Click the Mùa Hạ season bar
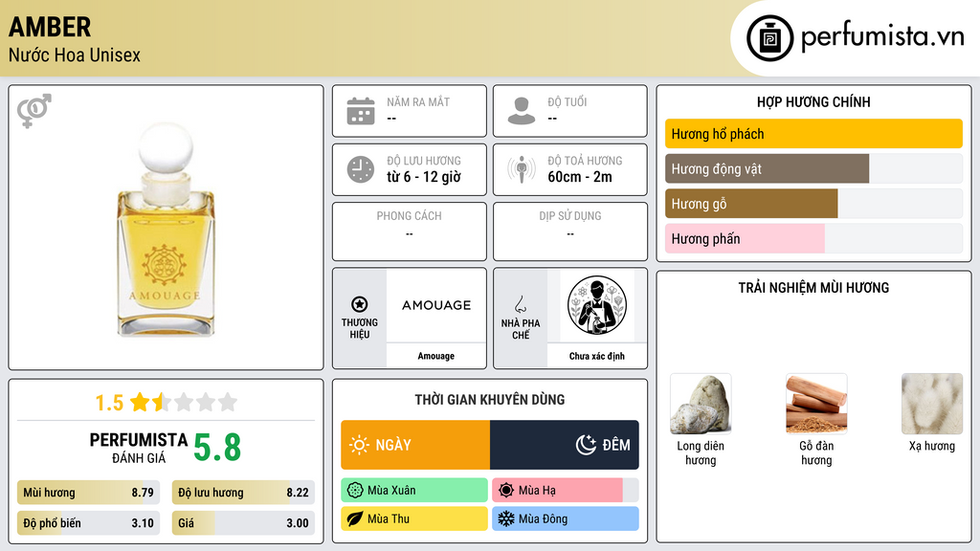The height and width of the screenshot is (551, 980). pos(565,491)
